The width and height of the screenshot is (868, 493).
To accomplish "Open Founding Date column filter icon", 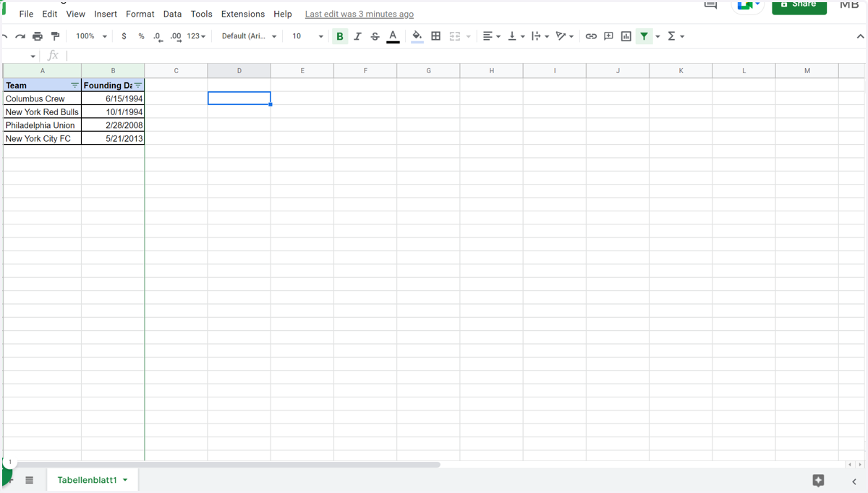I will [x=138, y=85].
